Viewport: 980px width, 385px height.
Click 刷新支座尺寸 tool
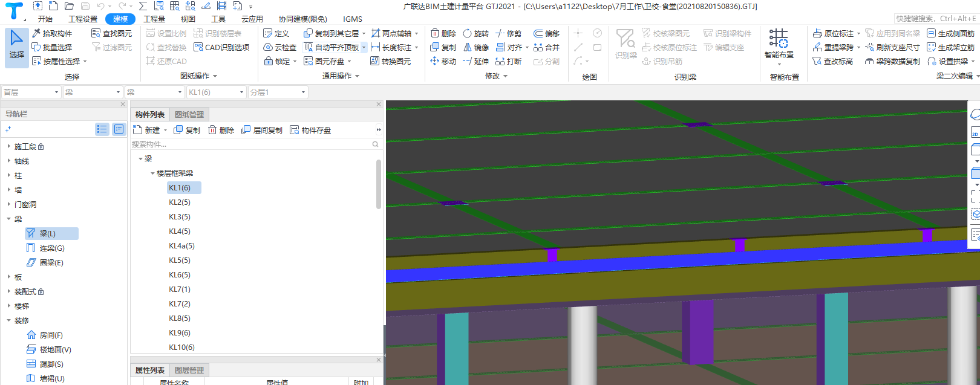coord(892,47)
